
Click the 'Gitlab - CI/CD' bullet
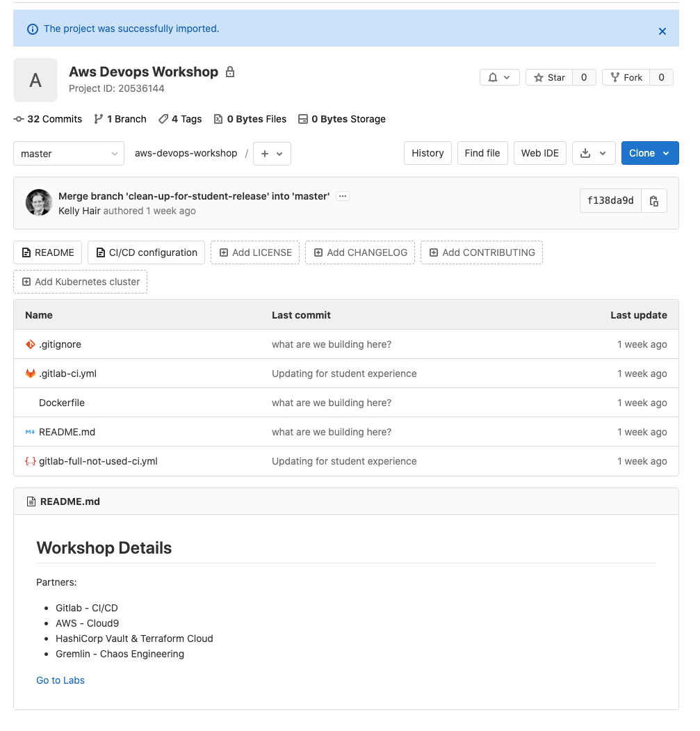click(87, 608)
